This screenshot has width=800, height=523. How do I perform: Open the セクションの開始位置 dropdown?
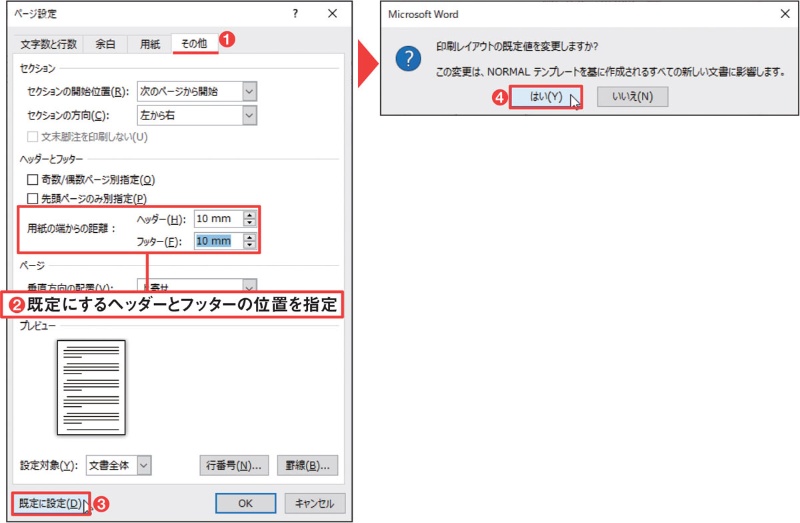pos(249,91)
